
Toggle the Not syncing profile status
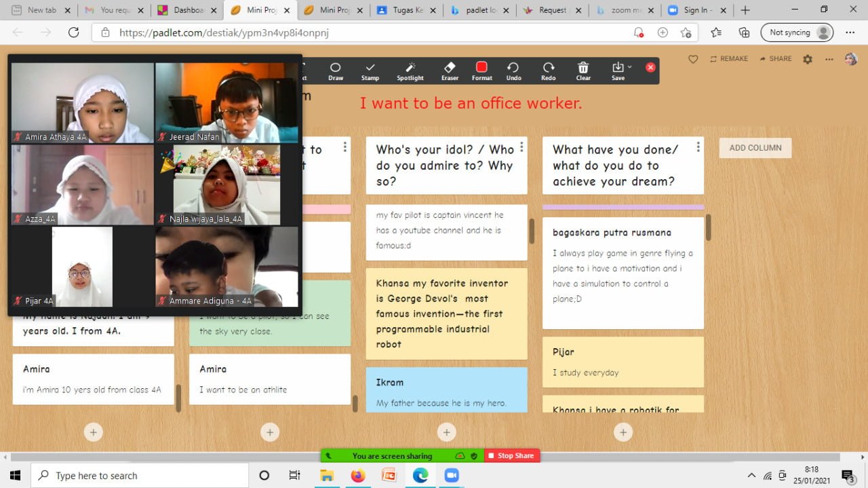[x=797, y=32]
